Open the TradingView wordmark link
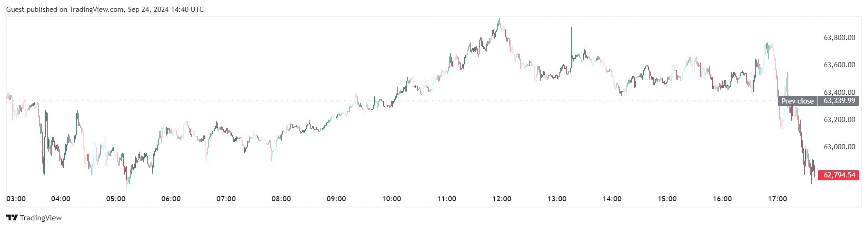868x228 pixels. point(41,218)
